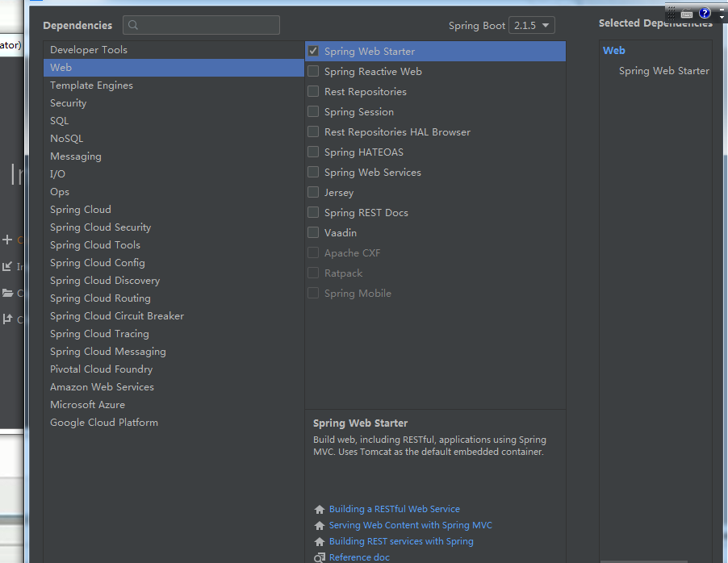Viewport: 728px width, 563px height.
Task: Click the disabled Ratpack entry
Action: 435,273
